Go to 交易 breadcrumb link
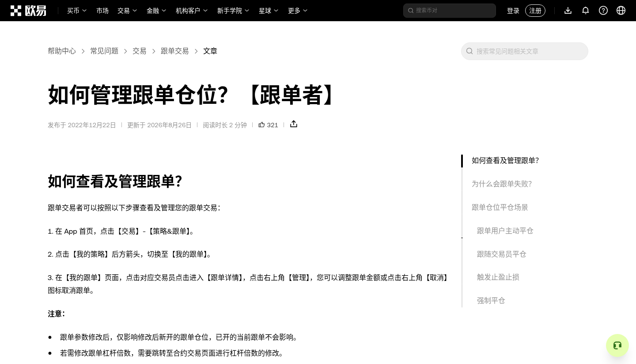The height and width of the screenshot is (364, 636). [x=140, y=51]
